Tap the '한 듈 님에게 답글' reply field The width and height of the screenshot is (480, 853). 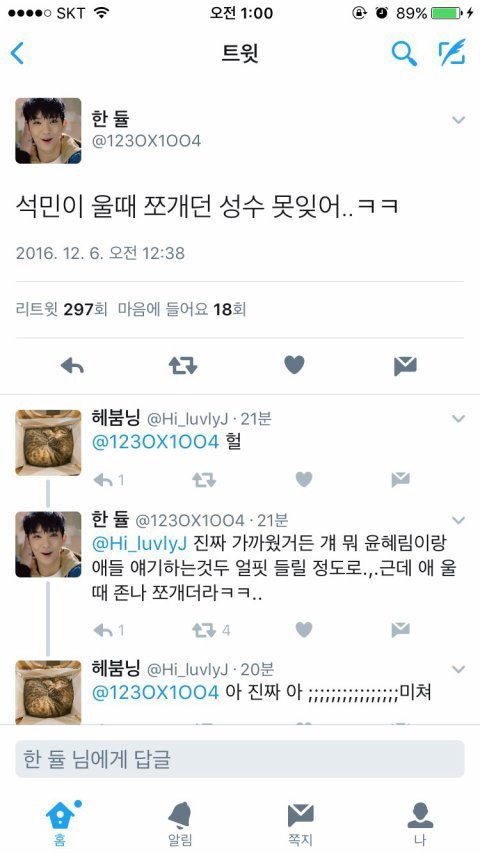coord(240,759)
